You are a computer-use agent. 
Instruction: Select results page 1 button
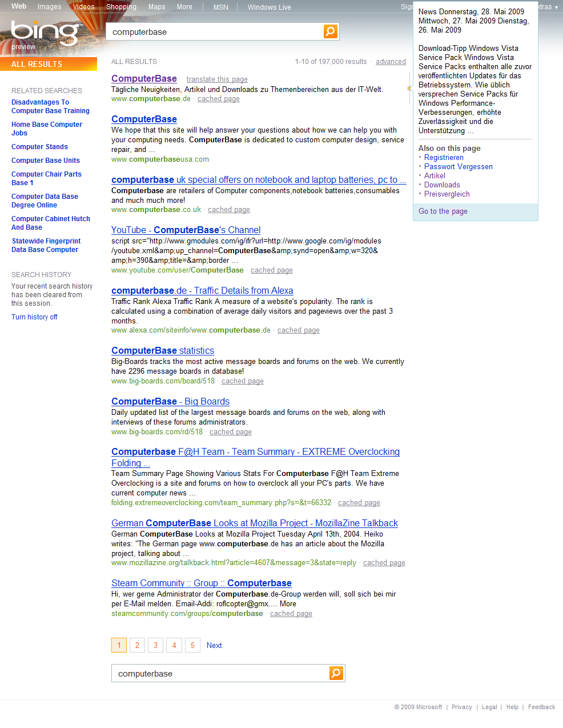point(119,645)
